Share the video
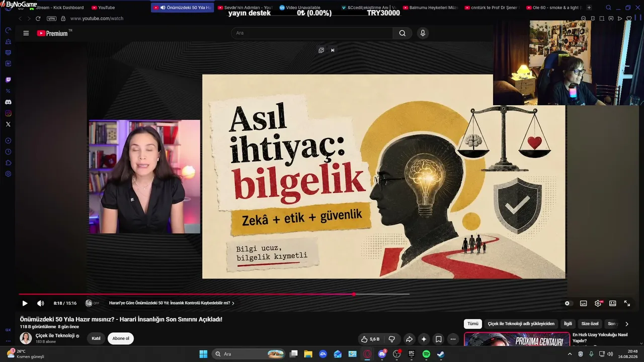The width and height of the screenshot is (644, 362). pyautogui.click(x=409, y=339)
